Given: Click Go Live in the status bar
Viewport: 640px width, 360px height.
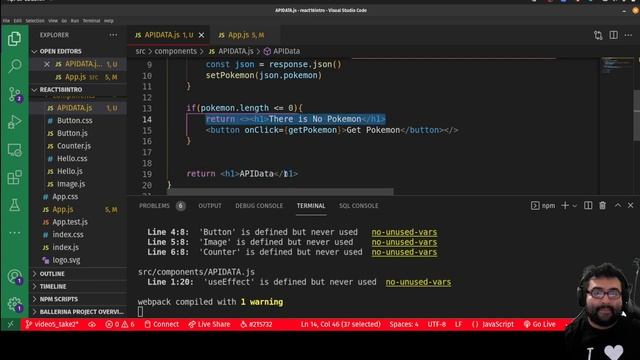Looking at the screenshot, I should [x=540, y=324].
